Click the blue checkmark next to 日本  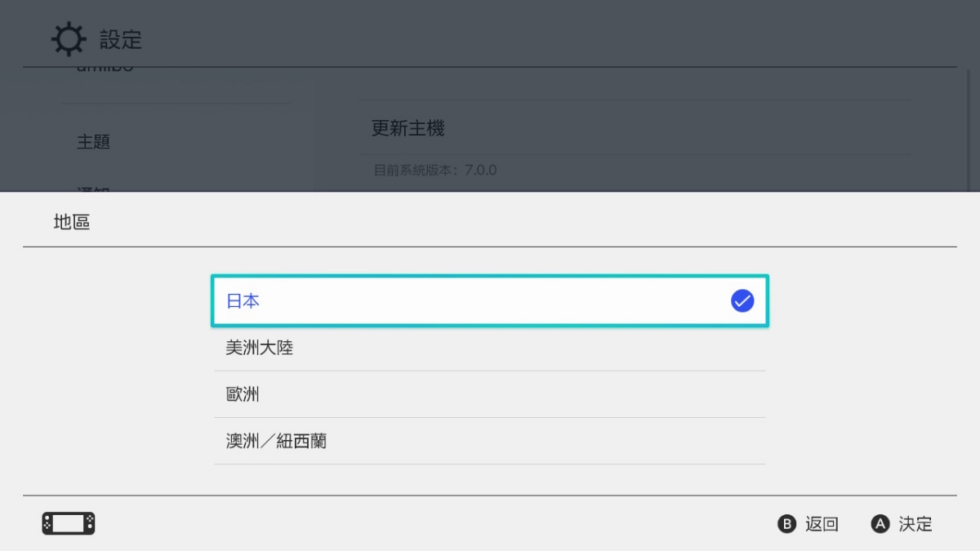pyautogui.click(x=742, y=301)
